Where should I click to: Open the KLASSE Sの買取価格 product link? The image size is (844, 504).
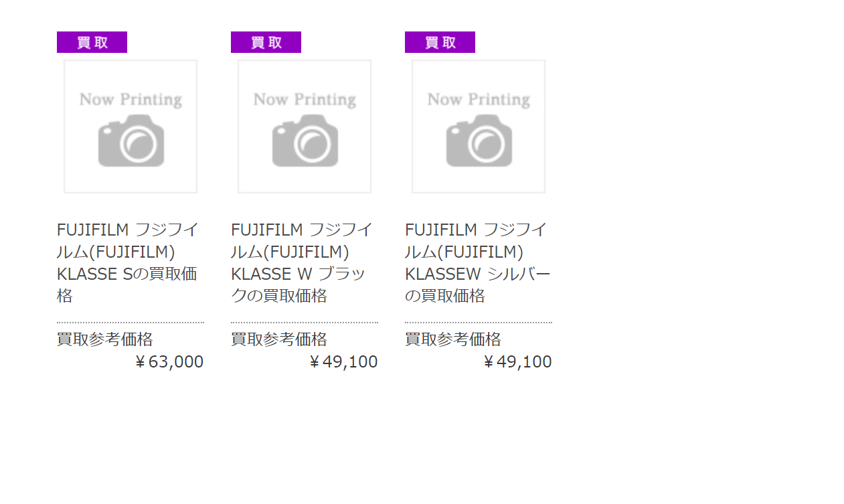click(x=128, y=262)
